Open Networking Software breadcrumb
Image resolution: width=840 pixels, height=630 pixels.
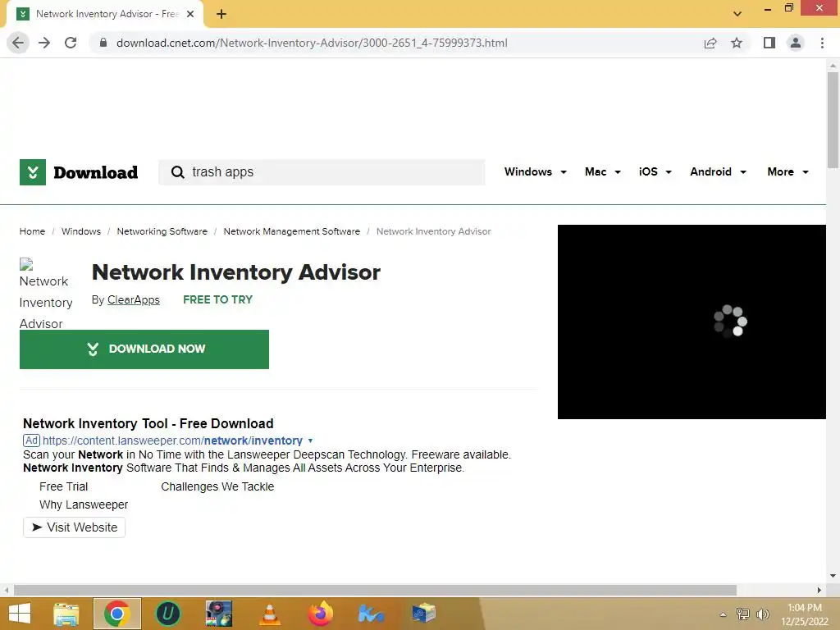[x=162, y=231]
